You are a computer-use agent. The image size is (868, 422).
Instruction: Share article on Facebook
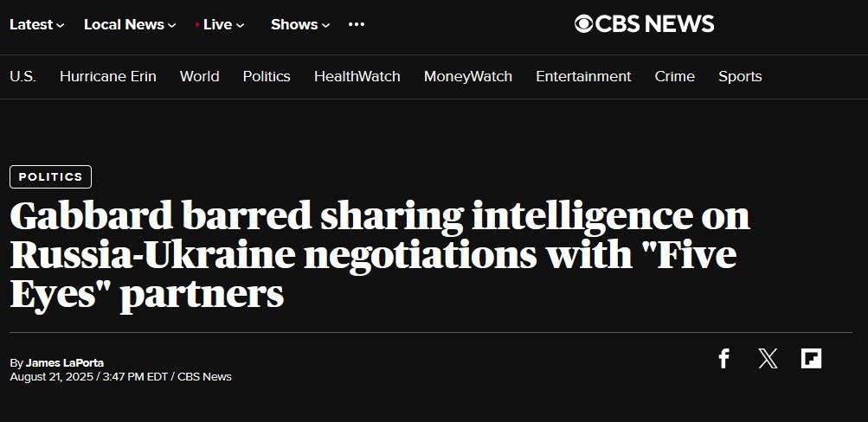(x=724, y=358)
